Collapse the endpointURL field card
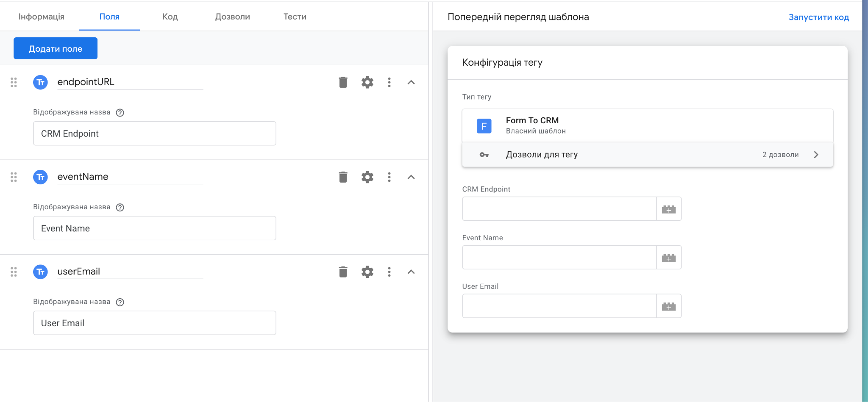Image resolution: width=868 pixels, height=402 pixels. [x=411, y=82]
